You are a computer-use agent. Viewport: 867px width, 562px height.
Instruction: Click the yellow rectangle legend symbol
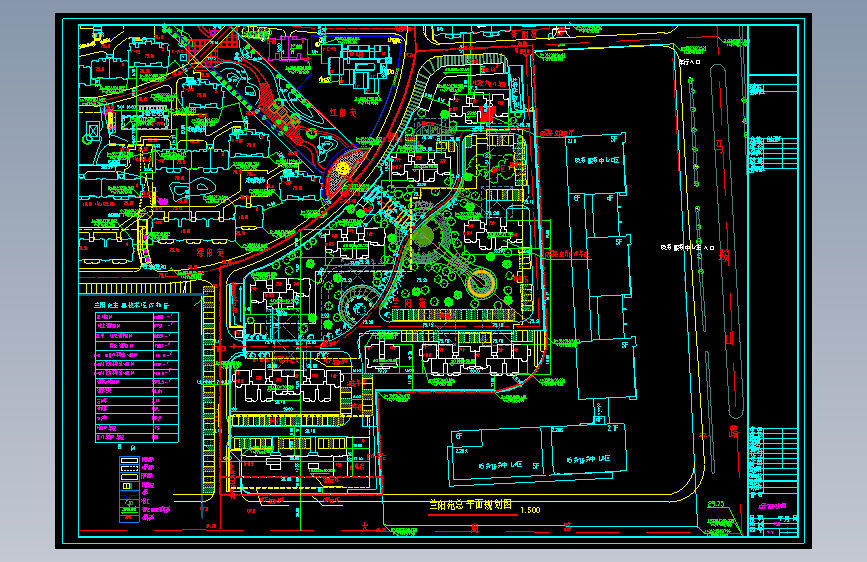click(x=129, y=476)
